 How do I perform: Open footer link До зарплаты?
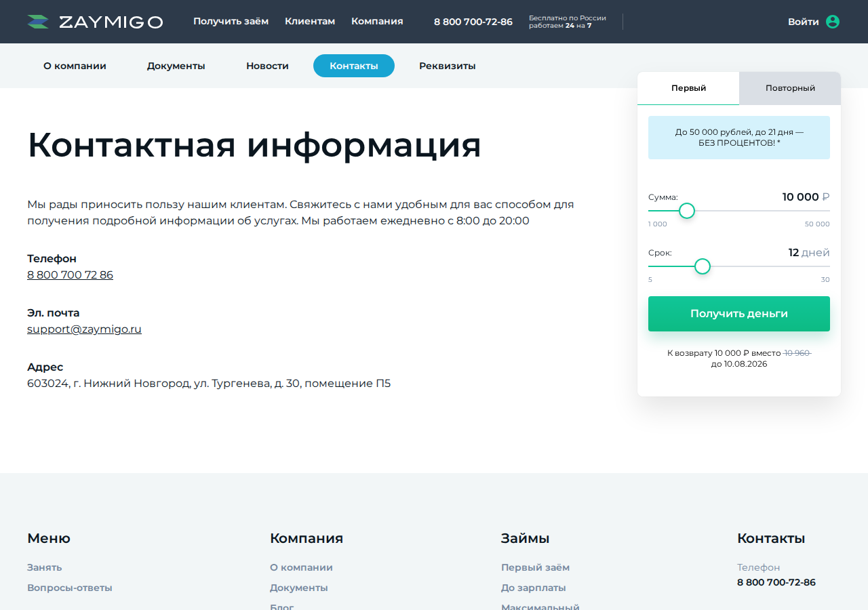[x=534, y=588]
